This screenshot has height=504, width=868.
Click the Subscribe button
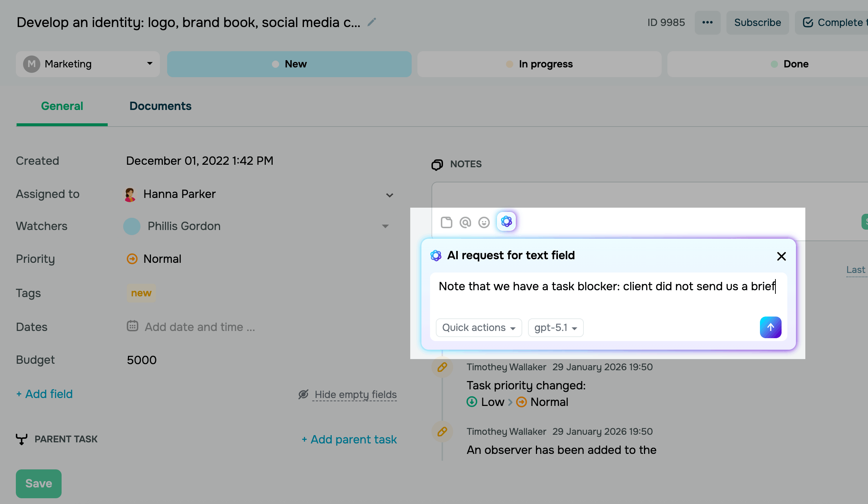coord(757,23)
